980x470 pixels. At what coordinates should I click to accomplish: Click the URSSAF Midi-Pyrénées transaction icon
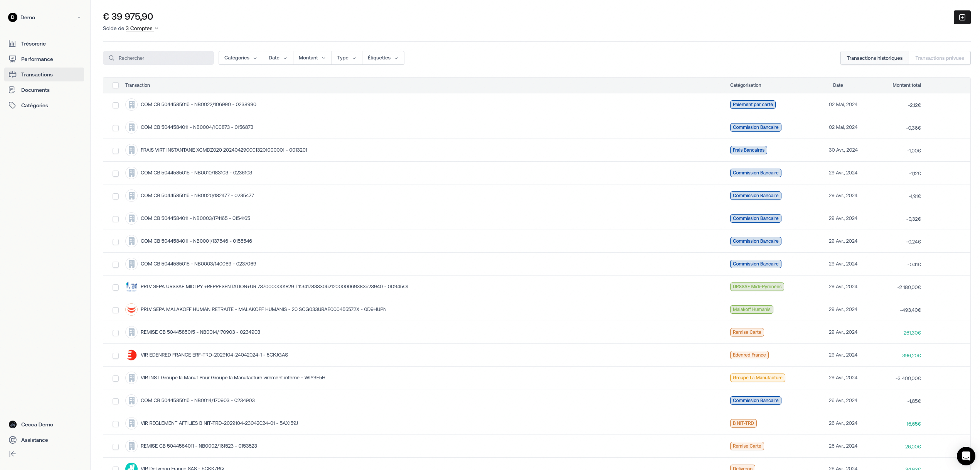click(132, 287)
